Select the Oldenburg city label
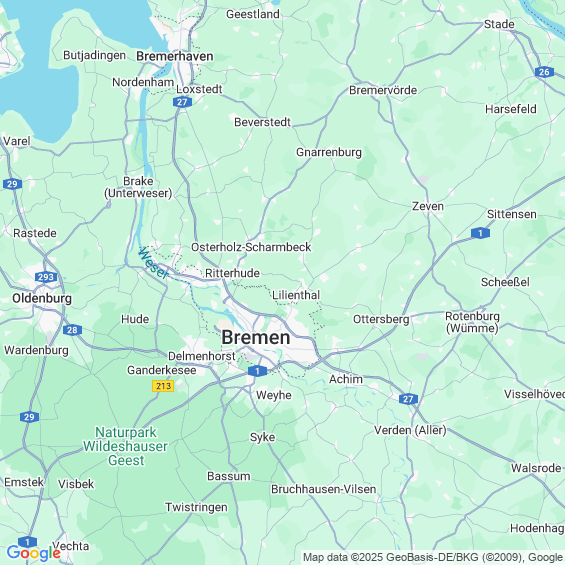This screenshot has height=565, width=565. coord(42,298)
